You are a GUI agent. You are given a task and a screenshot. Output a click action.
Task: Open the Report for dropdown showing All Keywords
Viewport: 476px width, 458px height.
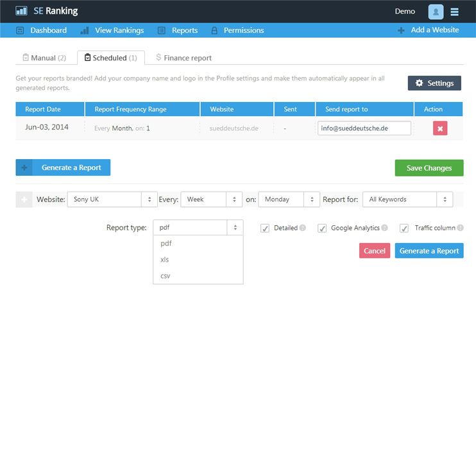408,199
